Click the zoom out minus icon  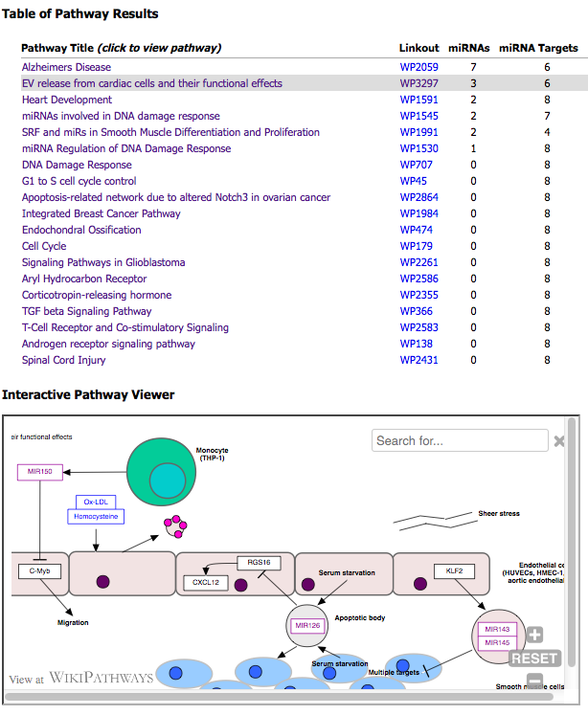(x=534, y=682)
